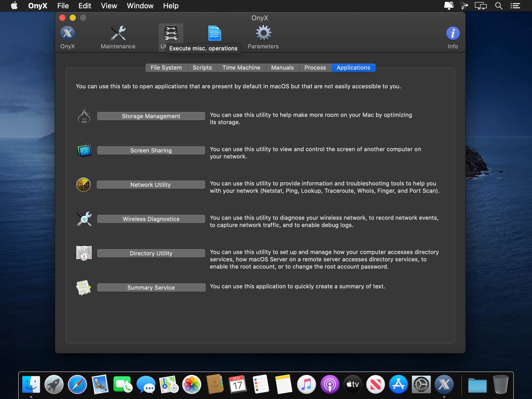Minimize the OnyX window with the yellow button
Screen dimensions: 532x399
(x=73, y=18)
